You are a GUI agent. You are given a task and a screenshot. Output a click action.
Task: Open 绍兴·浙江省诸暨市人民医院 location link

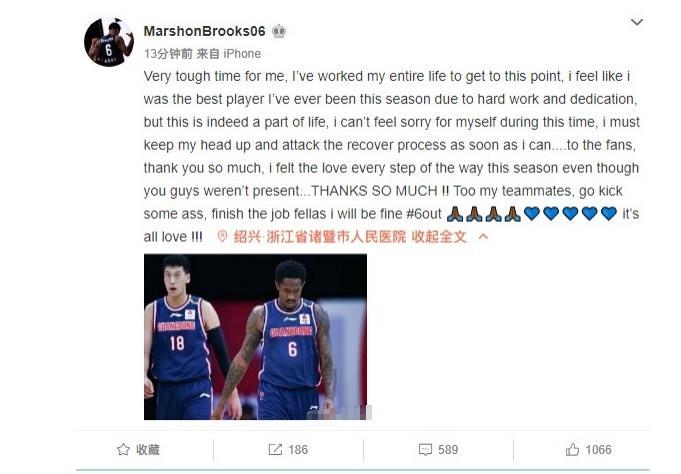pyautogui.click(x=319, y=237)
